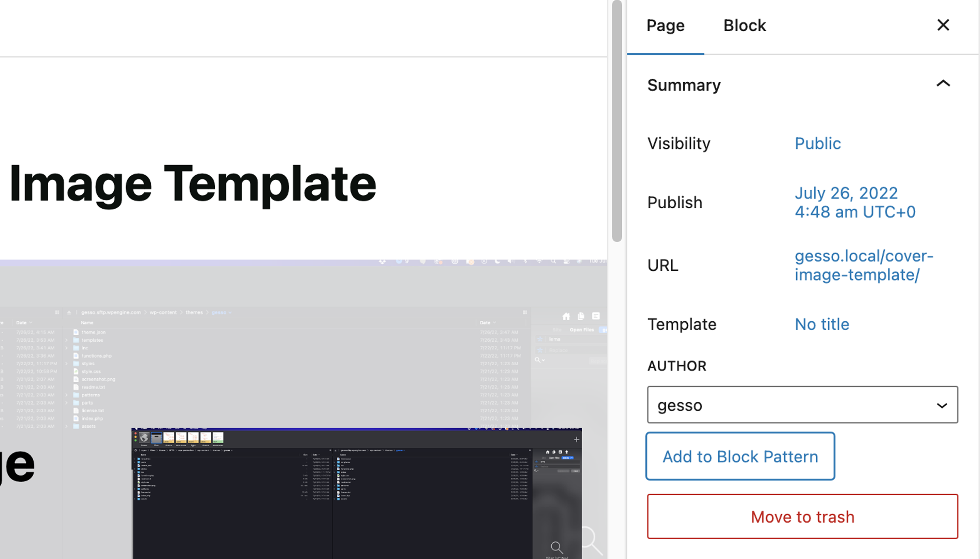Click screenshot.png in cover image

pyautogui.click(x=98, y=379)
